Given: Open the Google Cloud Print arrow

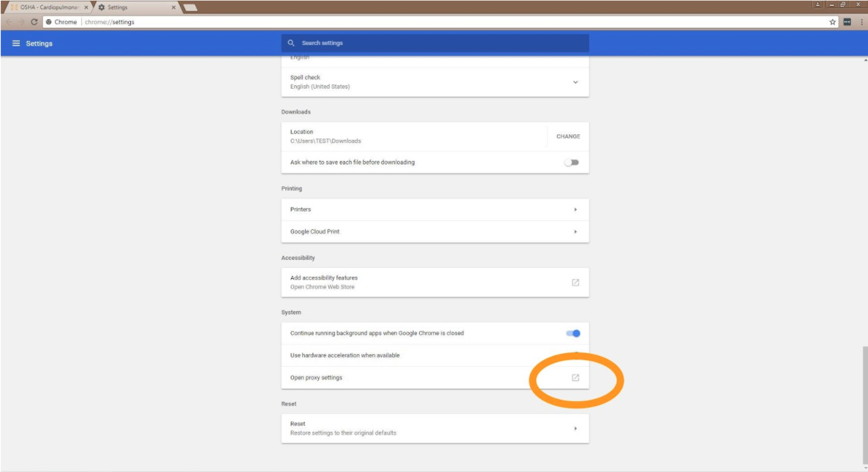Looking at the screenshot, I should point(575,232).
